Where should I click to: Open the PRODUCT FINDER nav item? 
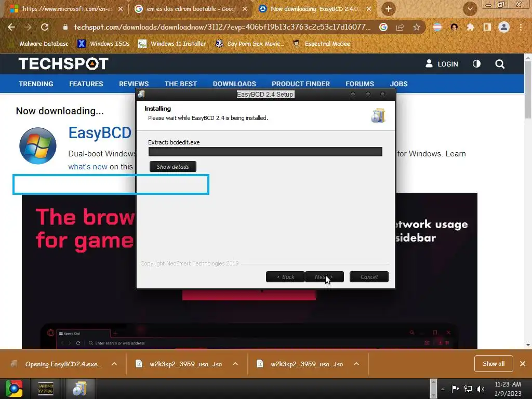click(301, 84)
